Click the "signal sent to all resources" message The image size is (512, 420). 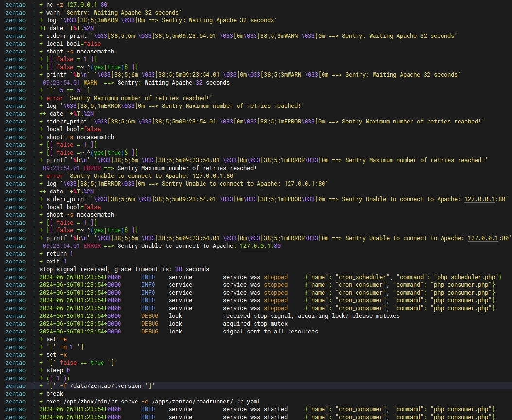coord(271,332)
